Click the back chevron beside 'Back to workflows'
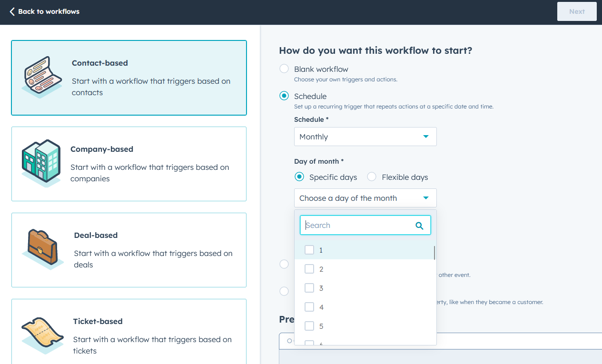Image resolution: width=602 pixels, height=364 pixels. [x=13, y=11]
